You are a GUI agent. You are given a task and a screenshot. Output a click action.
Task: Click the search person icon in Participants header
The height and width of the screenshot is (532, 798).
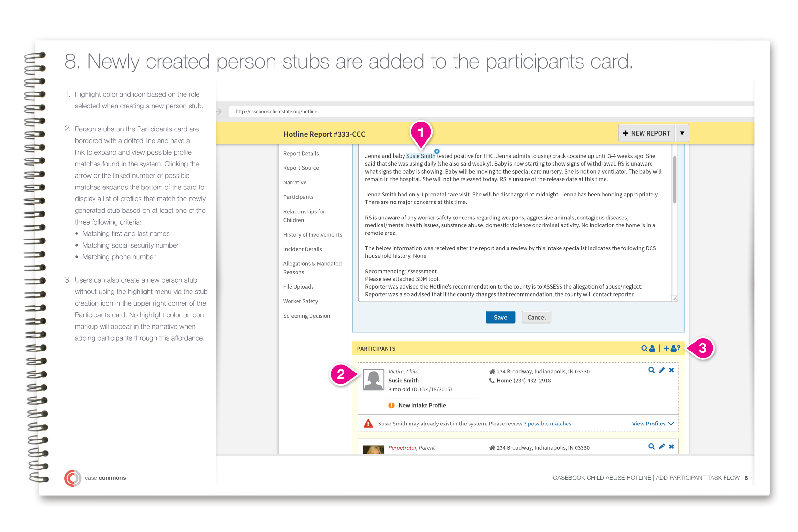(x=648, y=348)
